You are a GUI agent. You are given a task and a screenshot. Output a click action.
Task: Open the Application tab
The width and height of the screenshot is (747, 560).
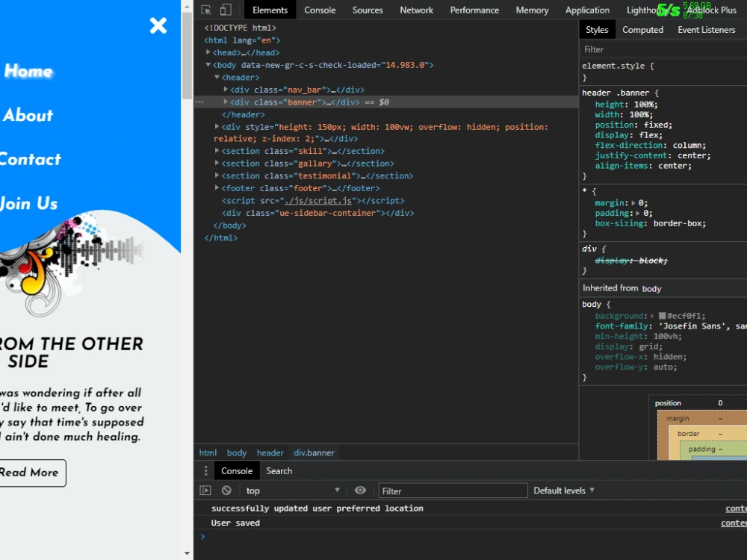(x=587, y=10)
